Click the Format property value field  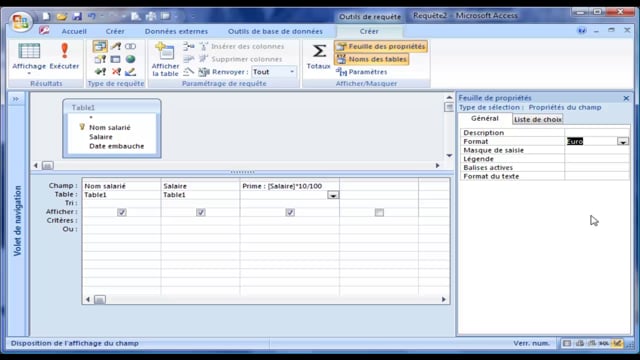pos(591,141)
